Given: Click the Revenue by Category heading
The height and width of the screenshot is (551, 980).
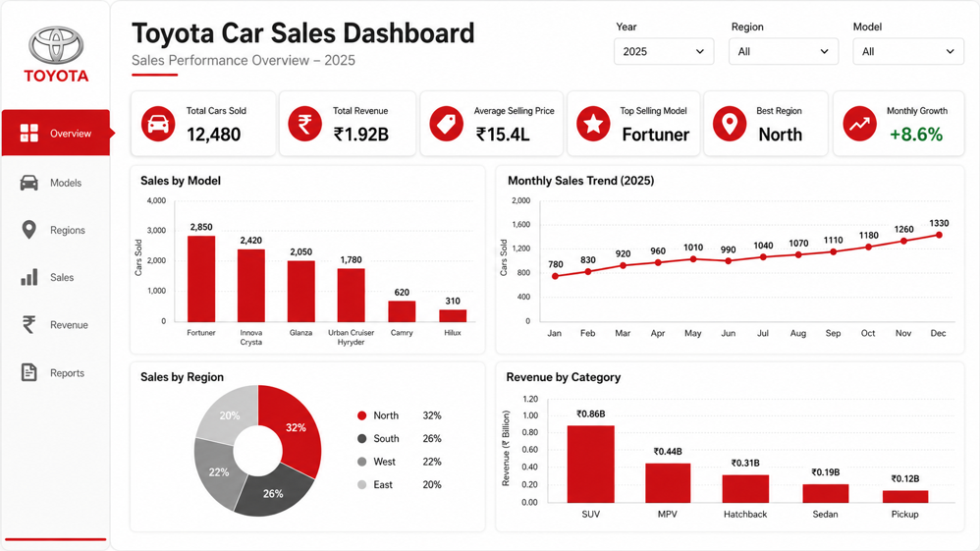Looking at the screenshot, I should [563, 377].
